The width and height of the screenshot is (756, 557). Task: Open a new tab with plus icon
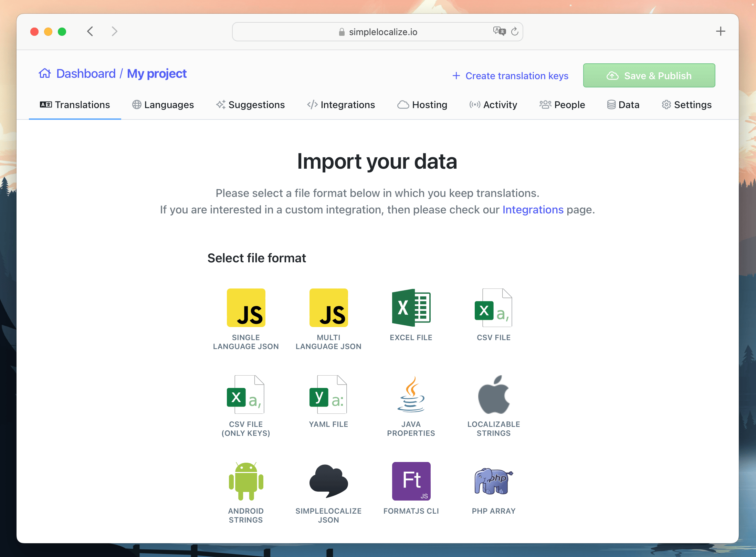[x=721, y=31]
